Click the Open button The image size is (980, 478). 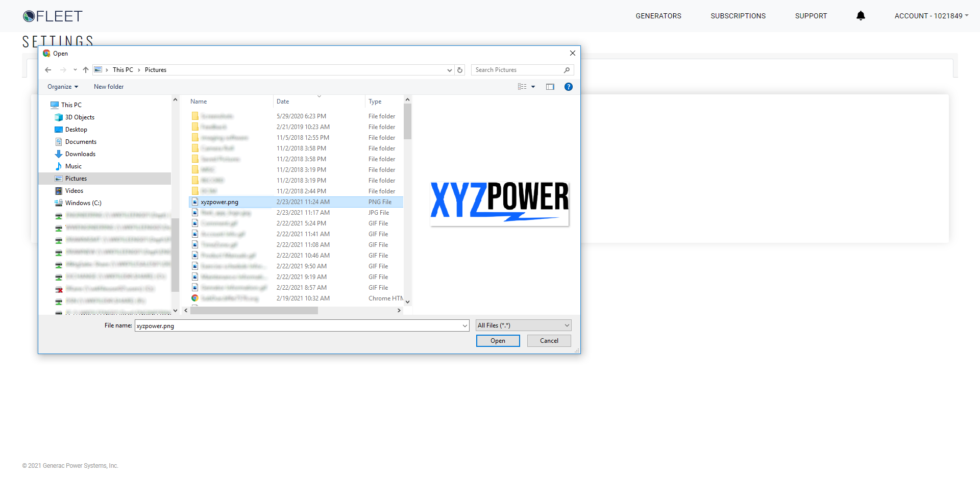pos(498,341)
